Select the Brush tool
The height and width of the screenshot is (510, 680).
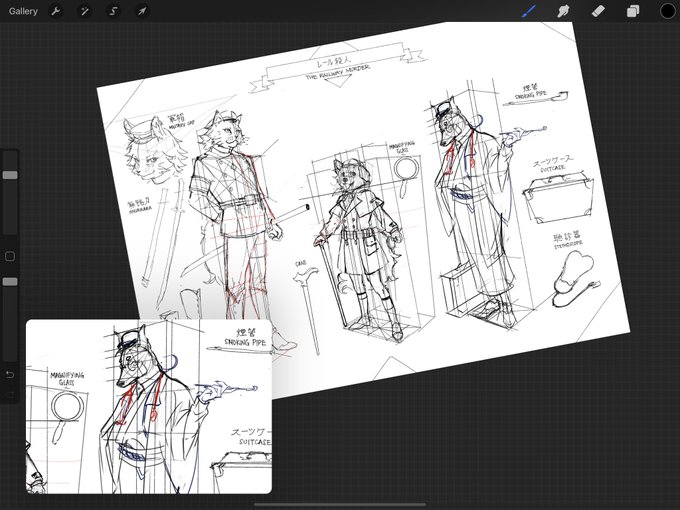click(x=529, y=11)
